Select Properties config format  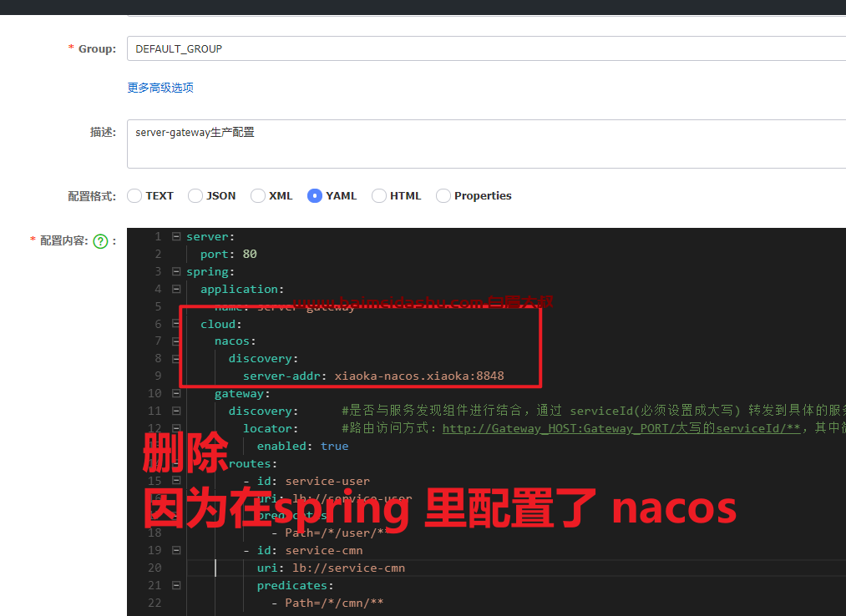pos(443,196)
